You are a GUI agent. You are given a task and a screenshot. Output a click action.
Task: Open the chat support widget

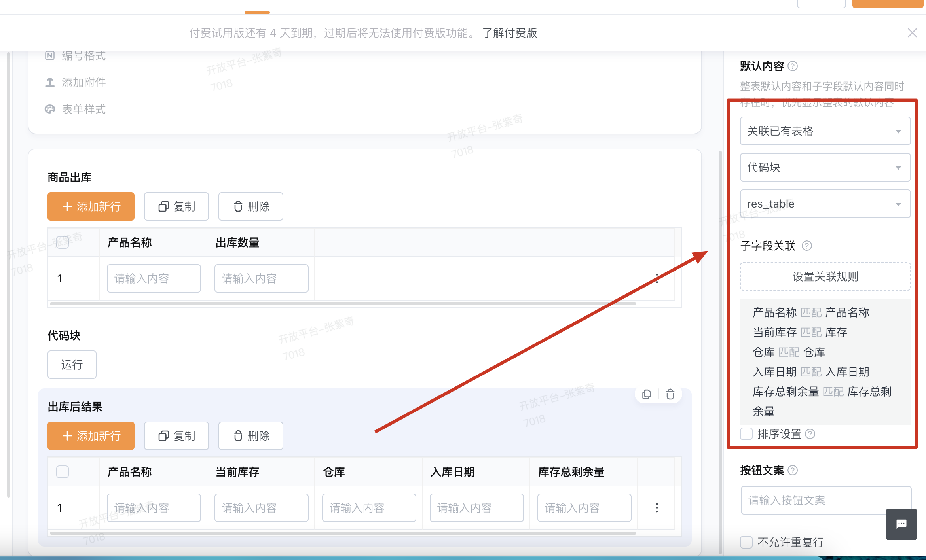(901, 524)
